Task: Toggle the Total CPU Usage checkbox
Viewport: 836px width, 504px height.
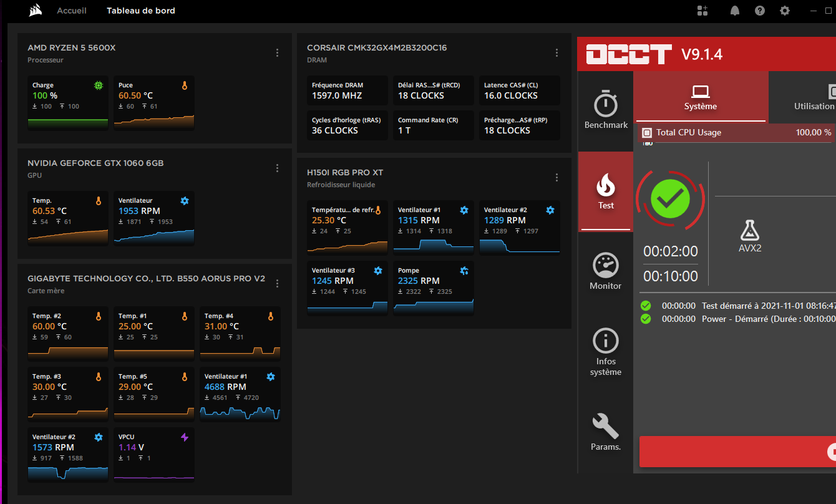Action: pyautogui.click(x=647, y=133)
